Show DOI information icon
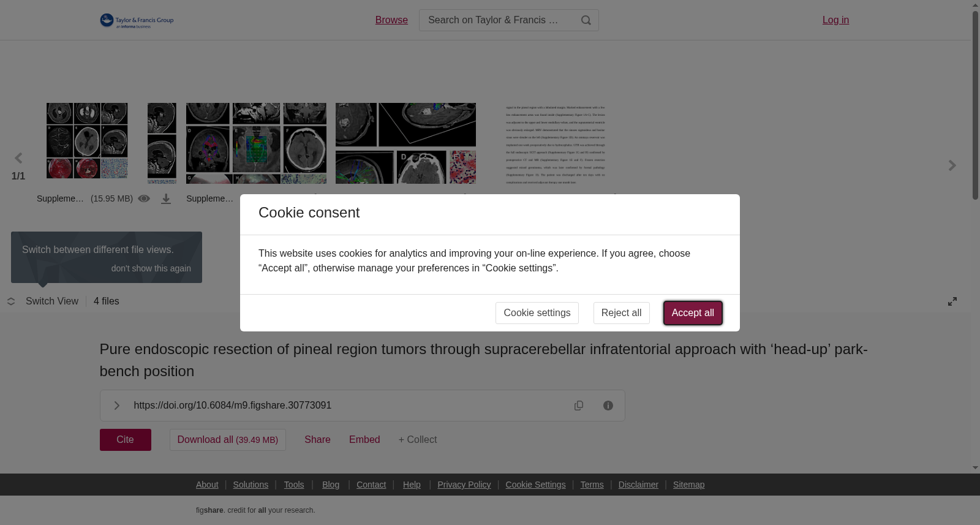Image resolution: width=980 pixels, height=525 pixels. 608,406
